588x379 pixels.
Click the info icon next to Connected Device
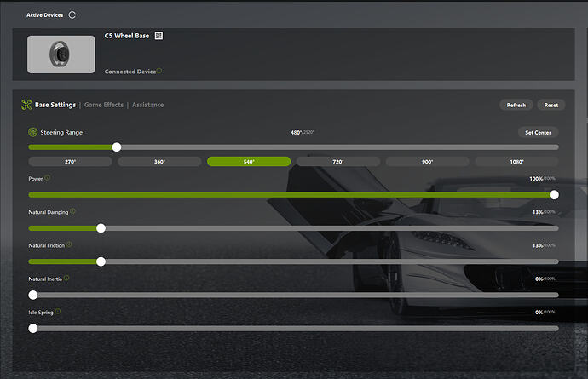coord(159,71)
